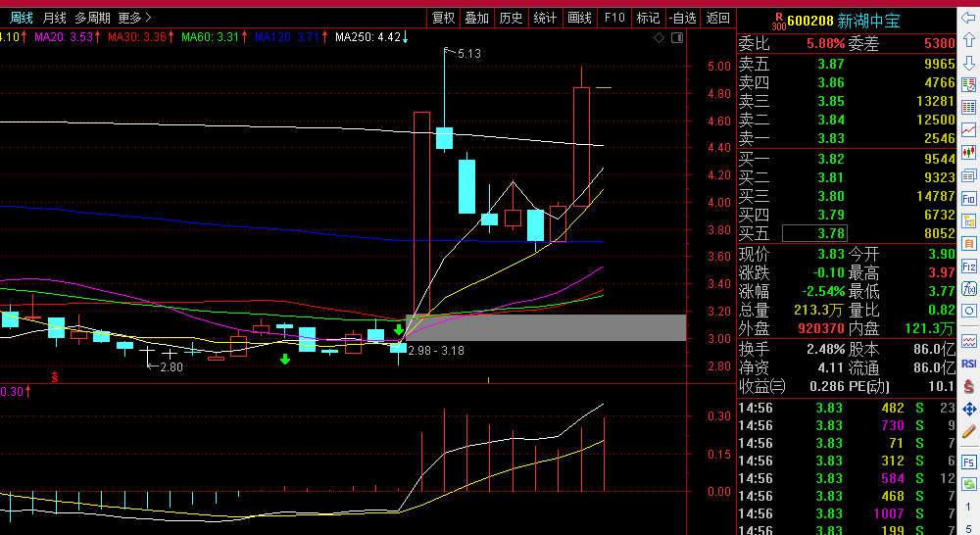This screenshot has width=980, height=535.
Task: Click the 5.13 high price label
Action: coord(468,54)
